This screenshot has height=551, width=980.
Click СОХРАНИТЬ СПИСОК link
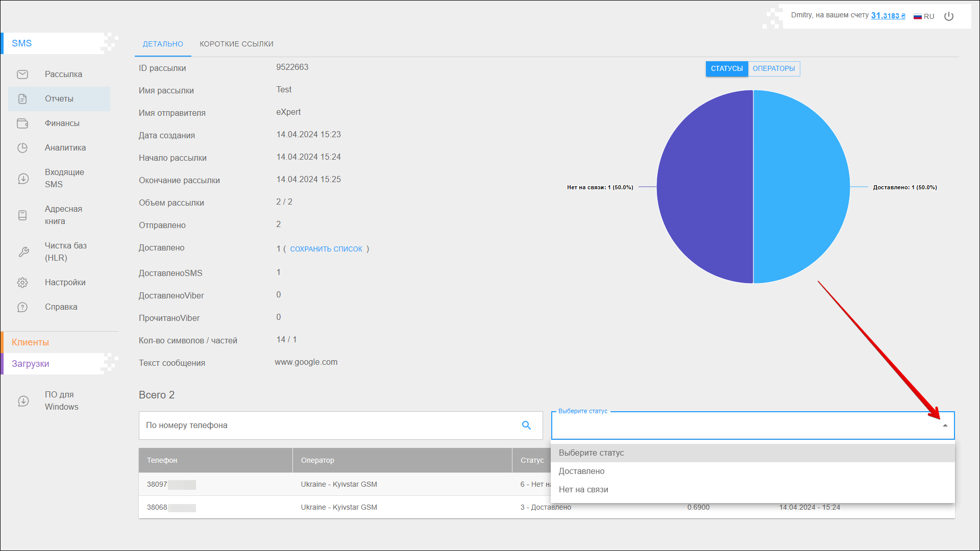pyautogui.click(x=326, y=249)
